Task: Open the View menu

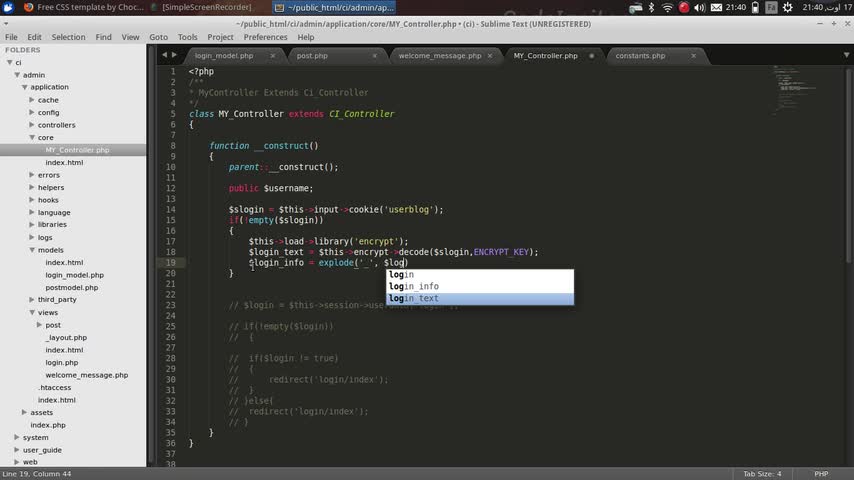Action: (130, 37)
